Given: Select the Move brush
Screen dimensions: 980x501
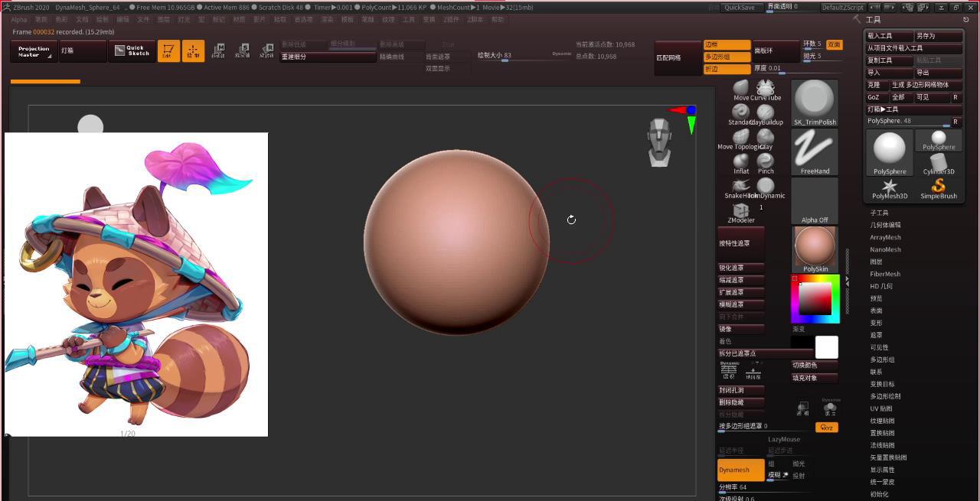Looking at the screenshot, I should pyautogui.click(x=741, y=90).
